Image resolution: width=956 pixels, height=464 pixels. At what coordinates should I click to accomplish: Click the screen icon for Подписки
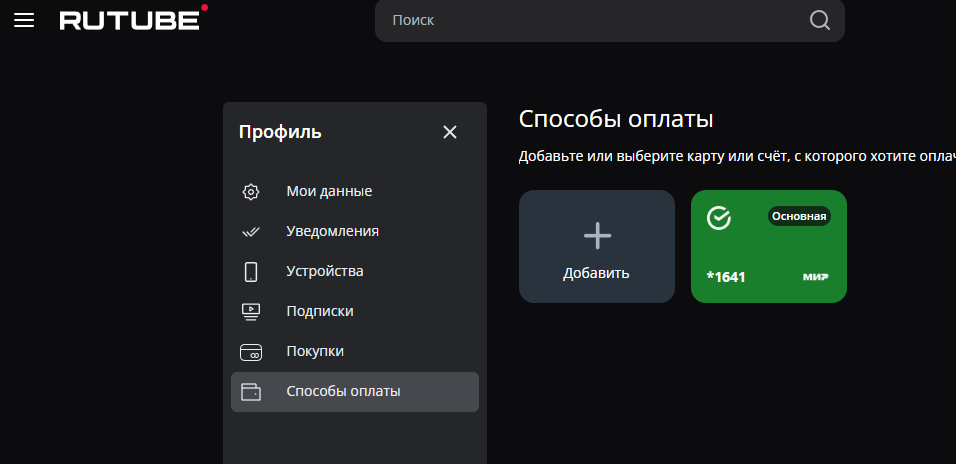click(251, 312)
